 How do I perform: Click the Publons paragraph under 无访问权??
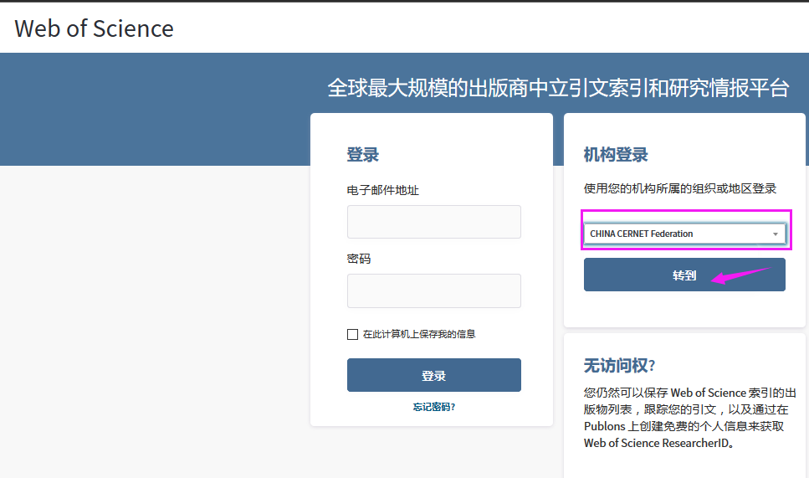pyautogui.click(x=680, y=416)
